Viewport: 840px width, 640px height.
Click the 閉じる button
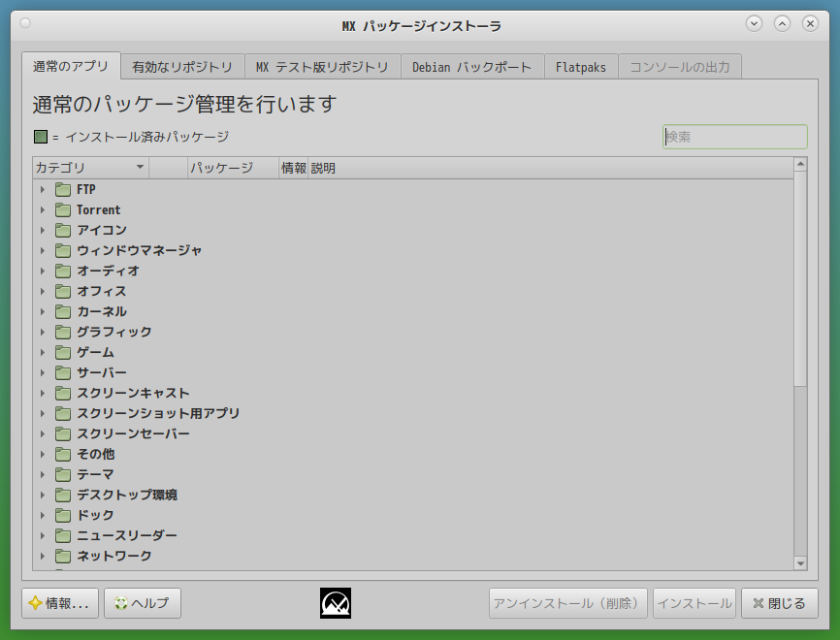coord(780,603)
